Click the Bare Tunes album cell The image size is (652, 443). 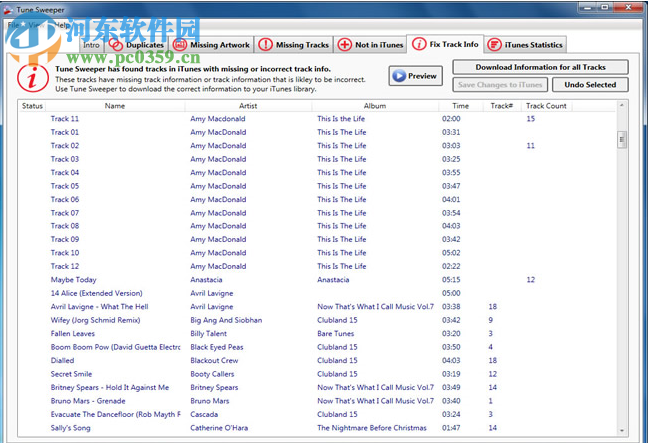(336, 334)
